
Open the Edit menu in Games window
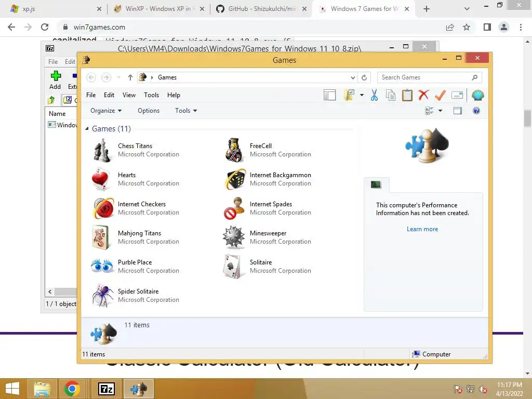(109, 95)
